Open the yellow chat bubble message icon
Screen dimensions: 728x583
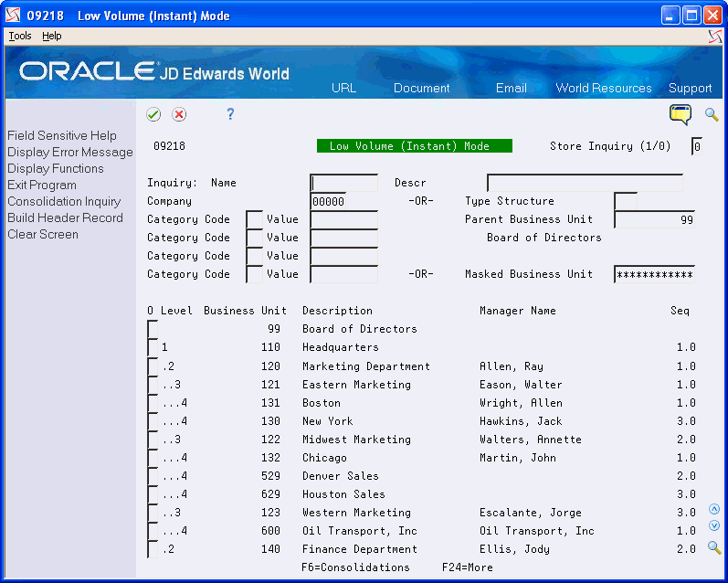681,114
